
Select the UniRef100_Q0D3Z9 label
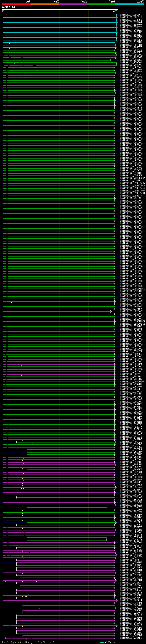131,30
